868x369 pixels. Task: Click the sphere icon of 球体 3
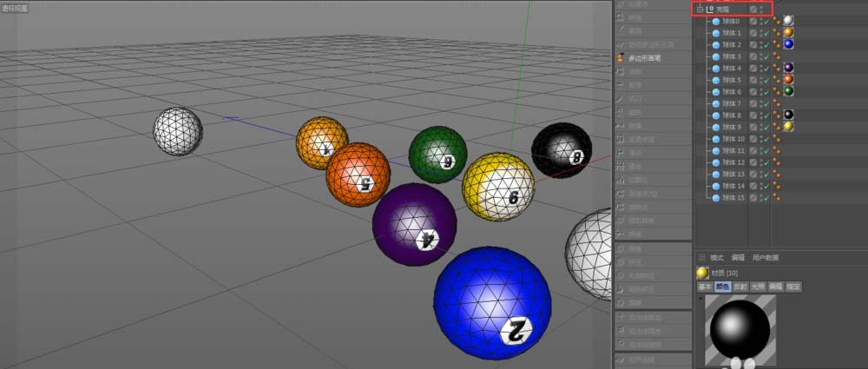pos(716,56)
